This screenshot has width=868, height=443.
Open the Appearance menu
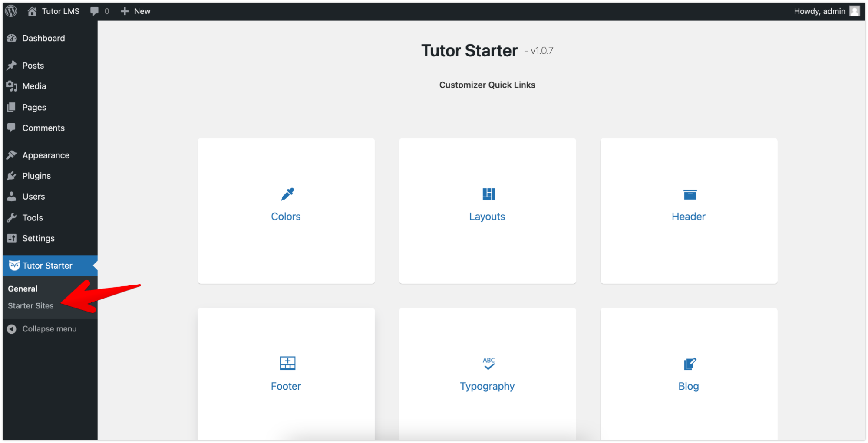pos(50,155)
